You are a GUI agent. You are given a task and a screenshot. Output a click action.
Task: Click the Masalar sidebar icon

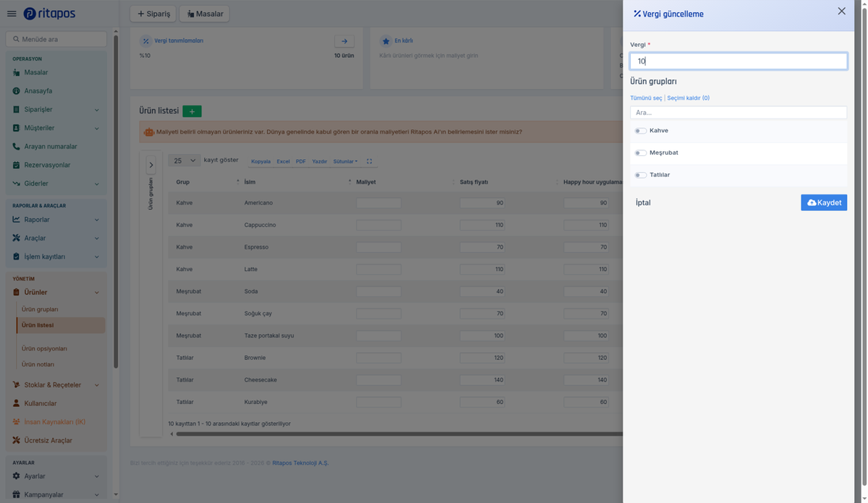click(17, 72)
